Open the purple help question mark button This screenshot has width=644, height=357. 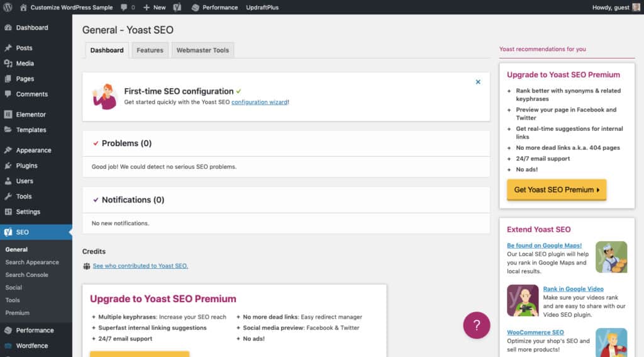[x=477, y=326]
